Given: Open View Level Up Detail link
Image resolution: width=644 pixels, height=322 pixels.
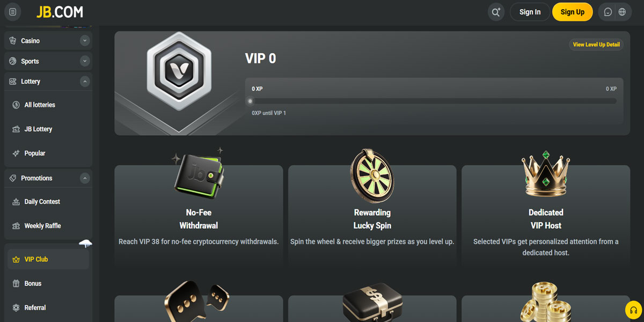Looking at the screenshot, I should click(596, 45).
